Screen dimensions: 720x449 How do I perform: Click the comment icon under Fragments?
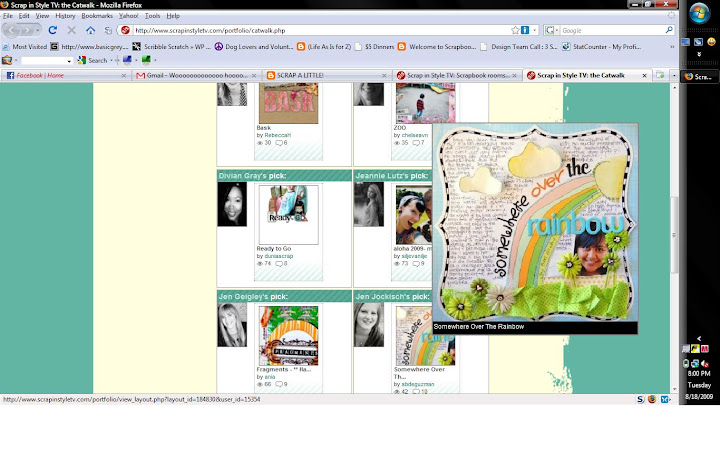[279, 384]
